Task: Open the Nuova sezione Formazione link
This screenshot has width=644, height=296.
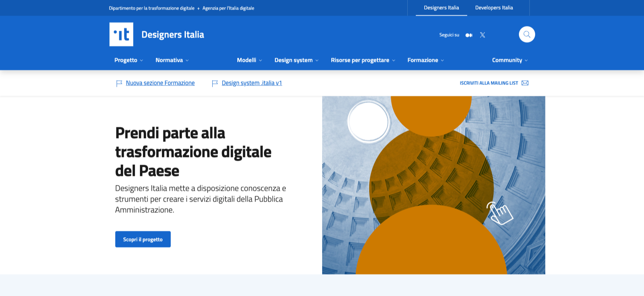Action: [x=160, y=83]
